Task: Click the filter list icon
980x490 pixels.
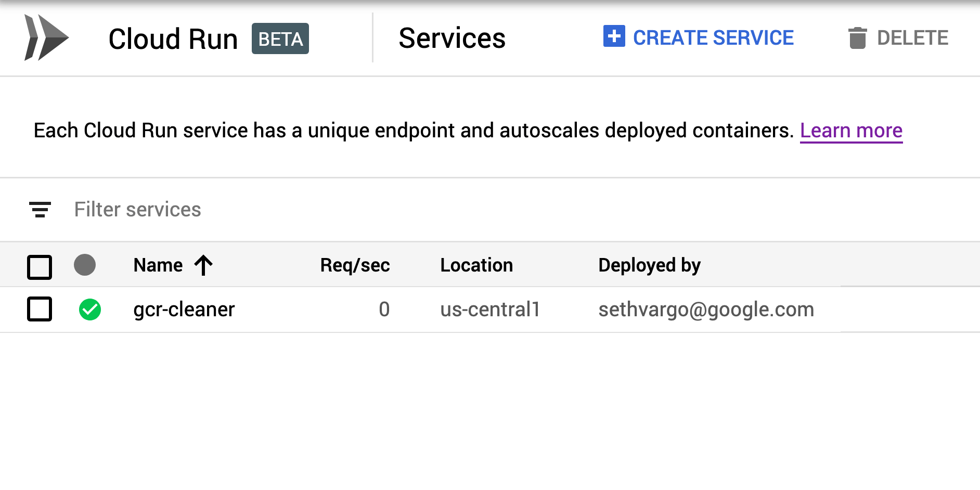Action: point(40,209)
